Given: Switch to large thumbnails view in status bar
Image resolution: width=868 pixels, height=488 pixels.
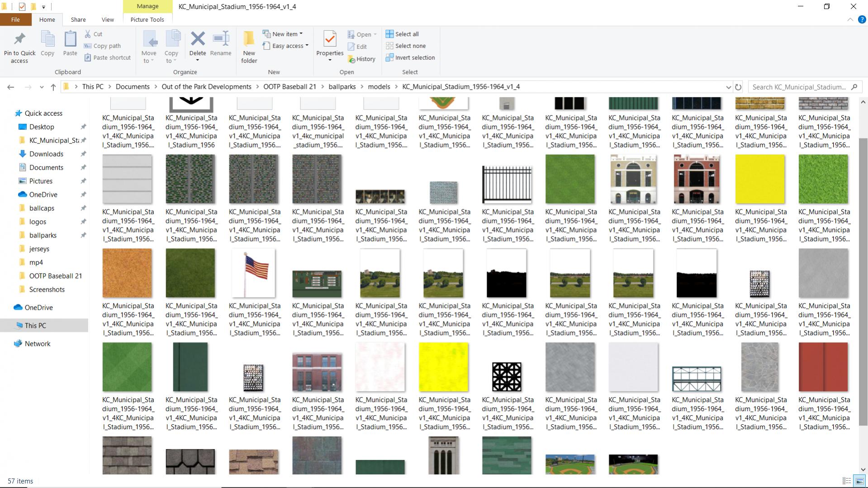Looking at the screenshot, I should (x=859, y=481).
